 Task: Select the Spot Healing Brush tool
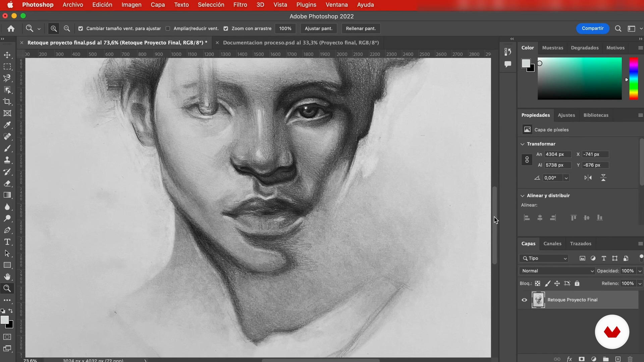pyautogui.click(x=7, y=136)
